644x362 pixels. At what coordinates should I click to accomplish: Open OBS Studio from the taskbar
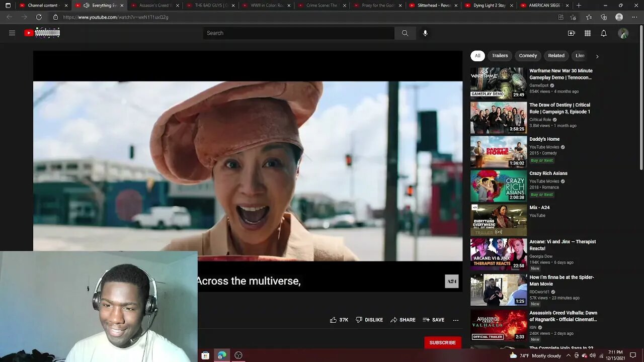click(238, 355)
